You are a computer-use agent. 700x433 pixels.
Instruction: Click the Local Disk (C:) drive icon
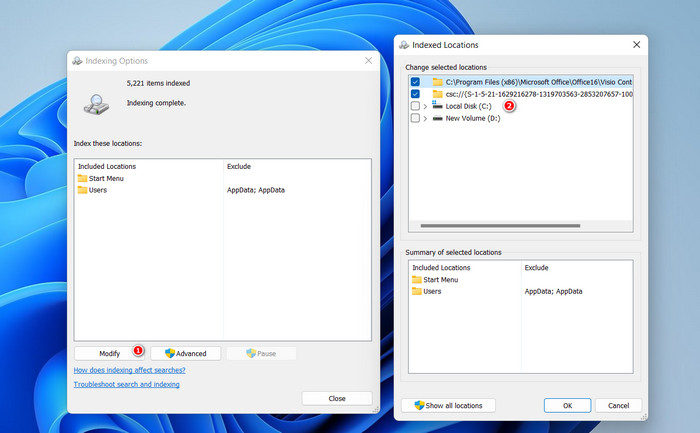(x=437, y=105)
